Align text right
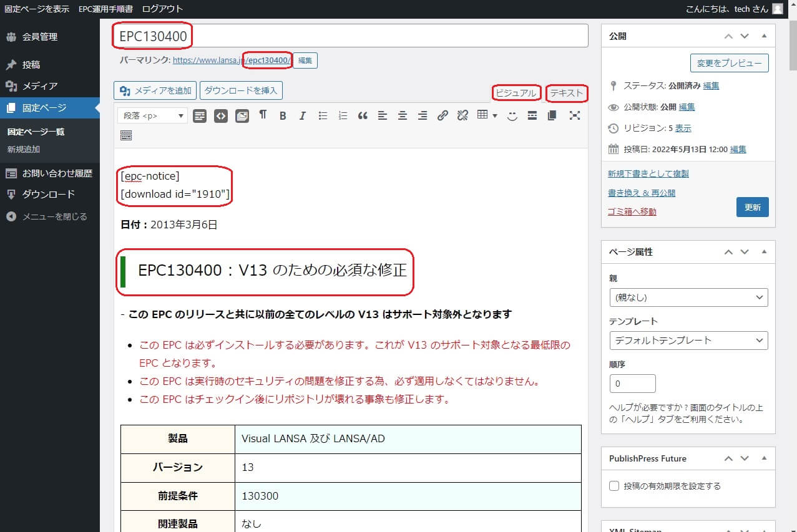This screenshot has width=797, height=532. point(423,115)
